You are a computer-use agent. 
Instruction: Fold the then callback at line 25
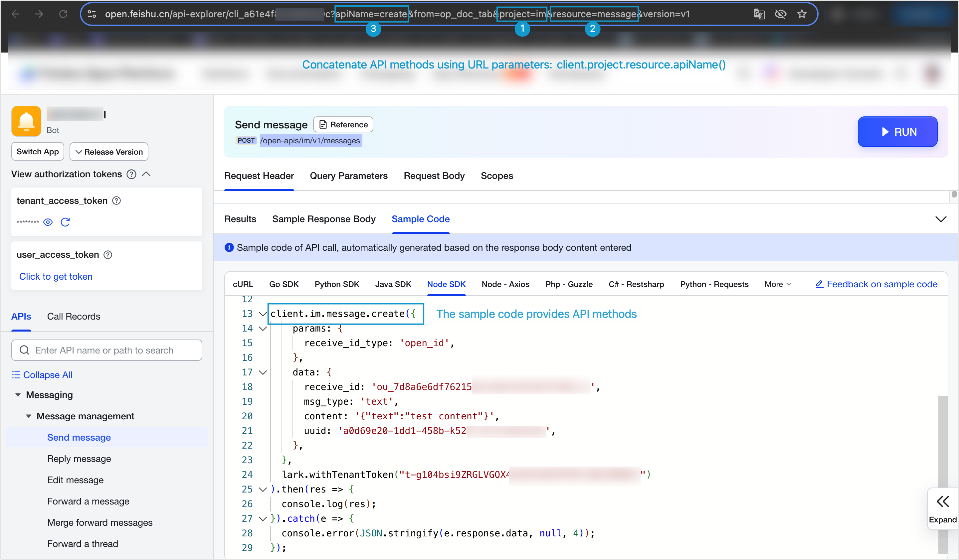(263, 489)
